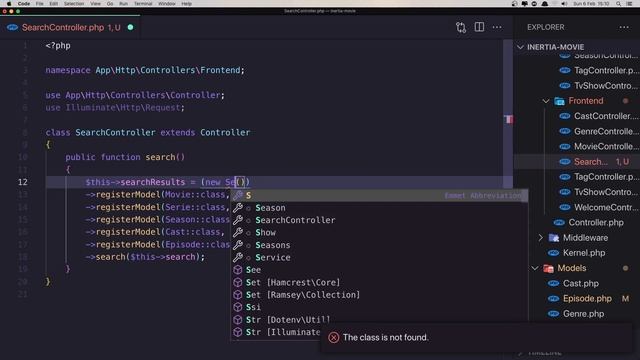The height and width of the screenshot is (360, 640).
Task: Open the Selection menu
Action: click(x=74, y=4)
